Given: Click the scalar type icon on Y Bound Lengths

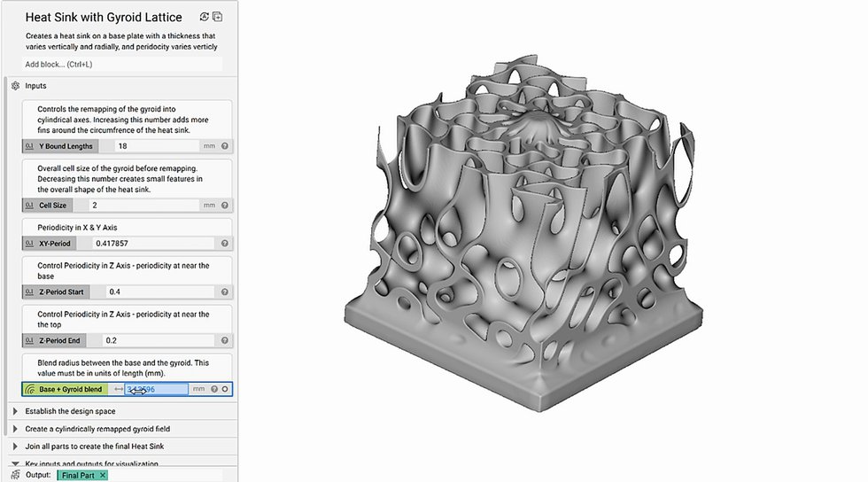Looking at the screenshot, I should click(x=29, y=146).
